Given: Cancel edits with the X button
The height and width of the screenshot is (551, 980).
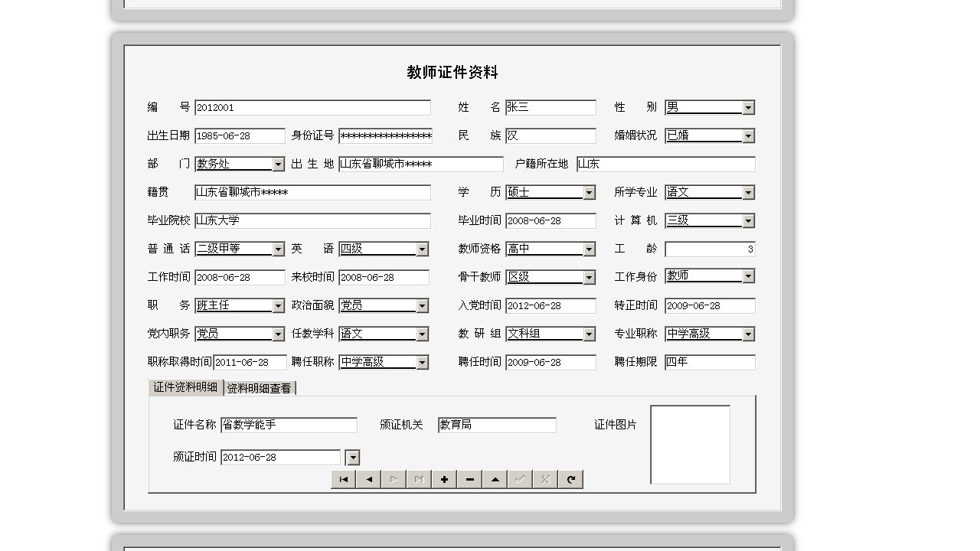Looking at the screenshot, I should point(545,479).
